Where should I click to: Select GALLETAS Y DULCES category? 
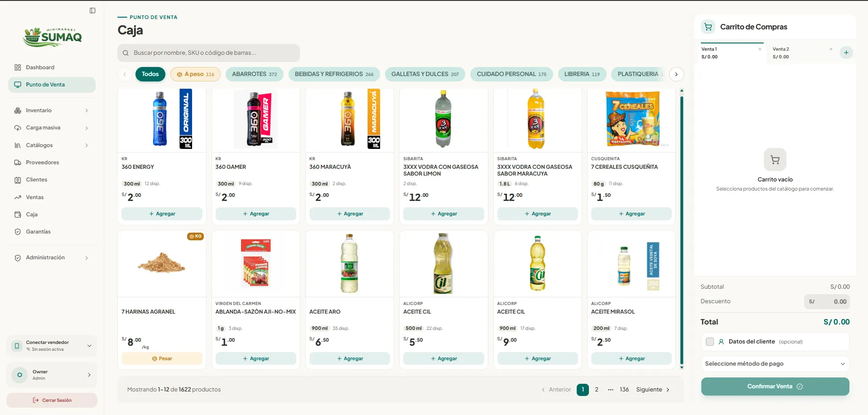(425, 74)
